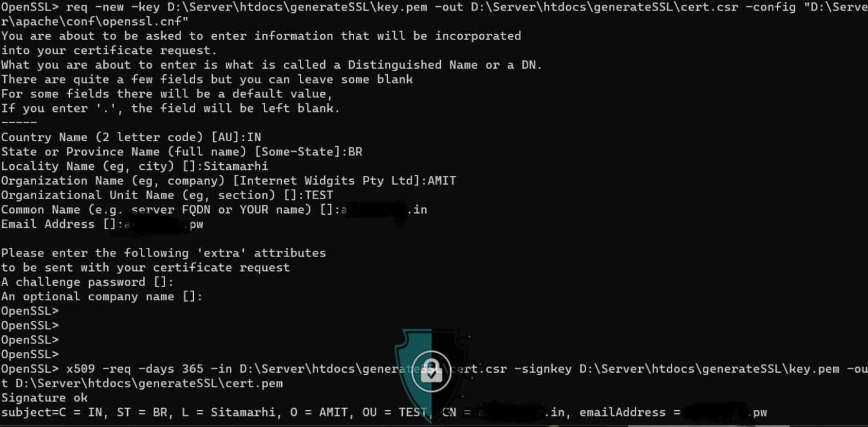This screenshot has height=427, width=868.
Task: Click the first empty OpenSSL> prompt line
Action: [x=30, y=311]
